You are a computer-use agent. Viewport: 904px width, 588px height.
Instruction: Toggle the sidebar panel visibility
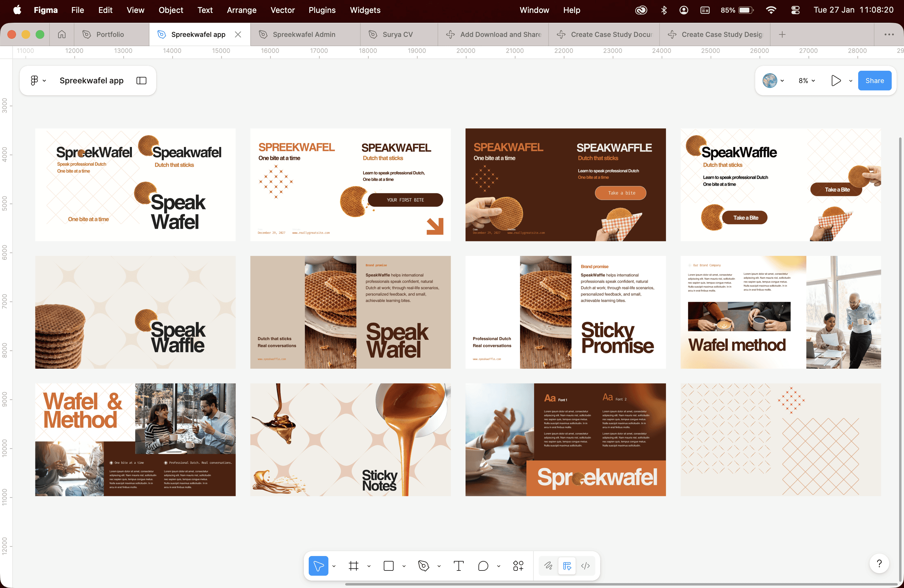click(x=141, y=81)
